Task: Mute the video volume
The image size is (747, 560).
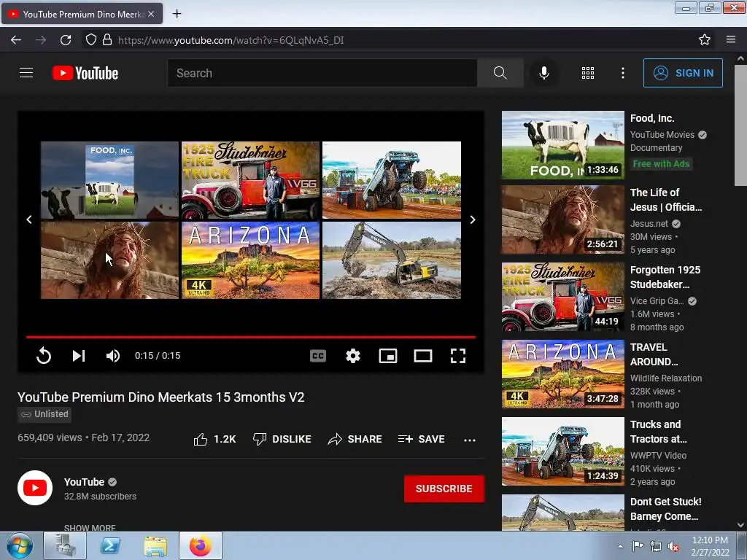Action: [x=113, y=356]
